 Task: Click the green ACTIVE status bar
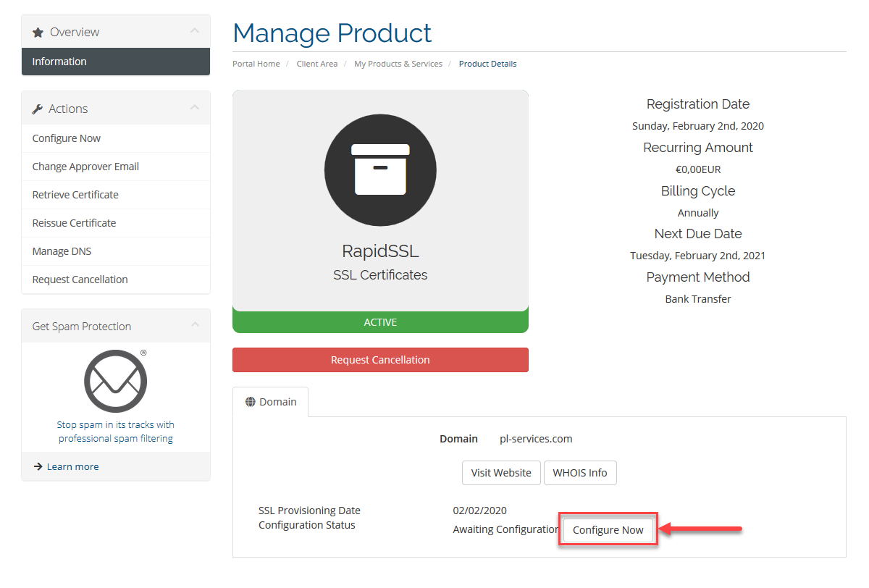pyautogui.click(x=380, y=322)
